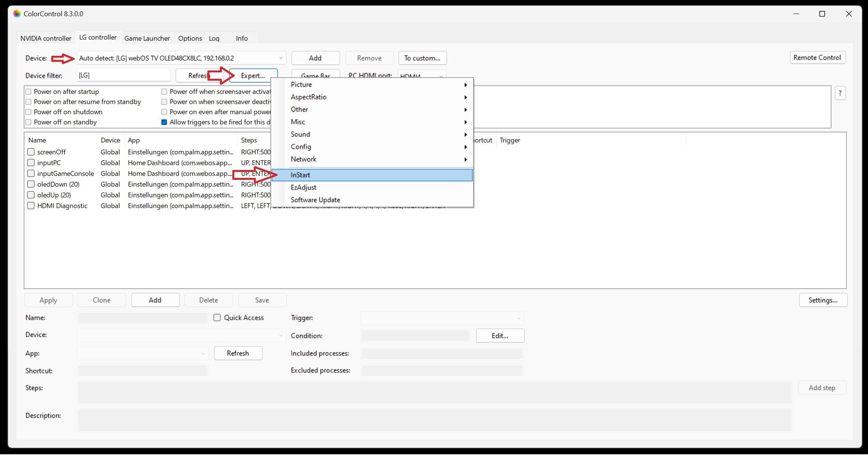The image size is (868, 455).
Task: Select InStart from the Expert menu
Action: coord(300,175)
